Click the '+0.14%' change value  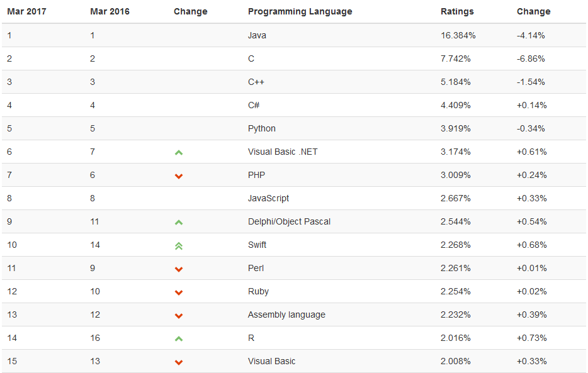point(532,105)
